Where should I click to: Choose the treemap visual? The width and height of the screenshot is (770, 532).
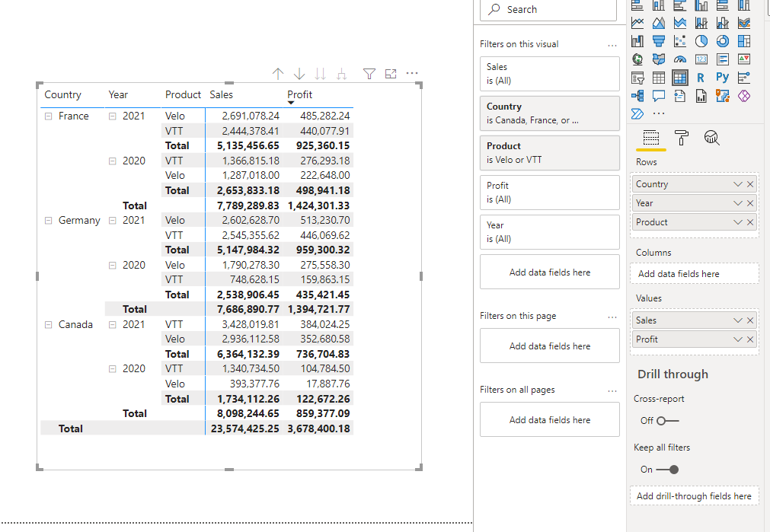[x=744, y=41]
